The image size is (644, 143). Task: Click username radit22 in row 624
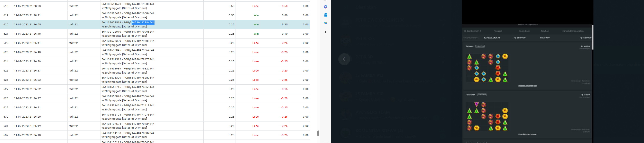[73, 61]
